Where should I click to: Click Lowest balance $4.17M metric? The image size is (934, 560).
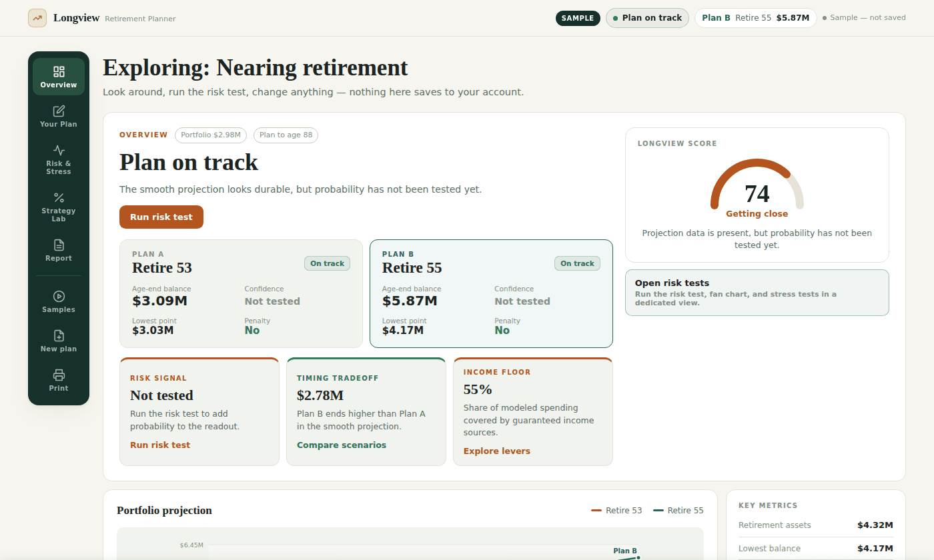pos(815,549)
